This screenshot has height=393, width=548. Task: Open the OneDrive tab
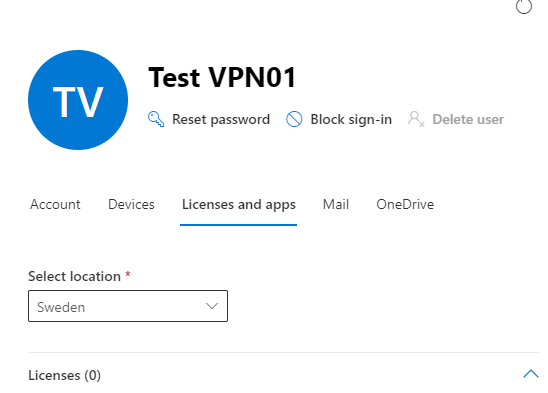[405, 204]
